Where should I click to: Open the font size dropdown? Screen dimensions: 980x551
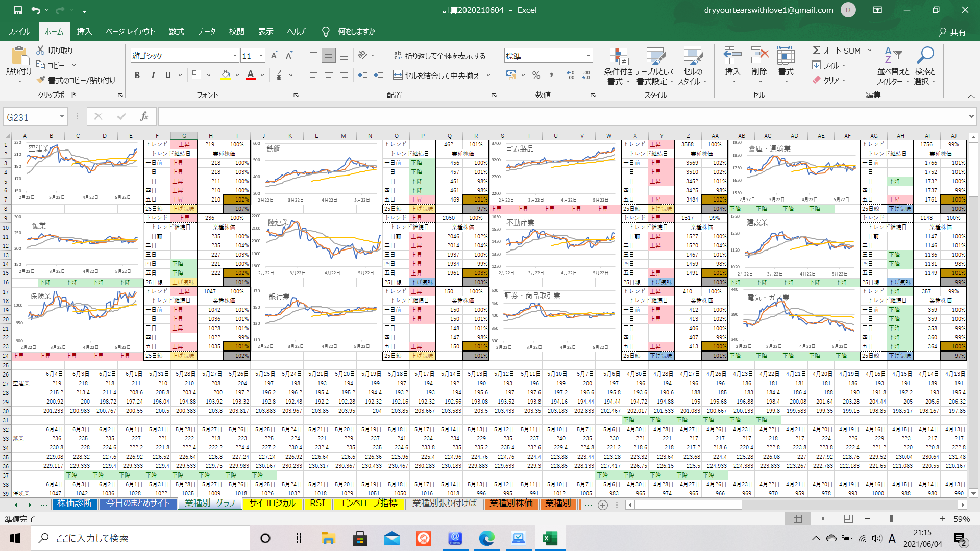(261, 56)
